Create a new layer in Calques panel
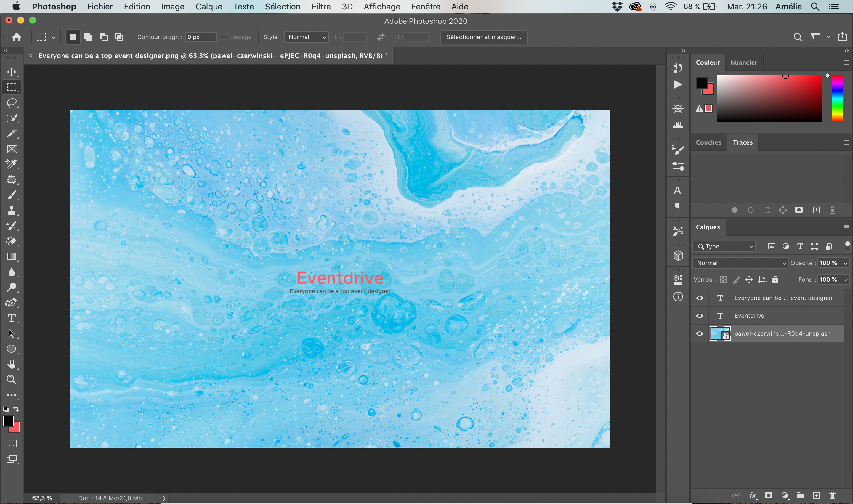This screenshot has height=504, width=853. [x=816, y=495]
